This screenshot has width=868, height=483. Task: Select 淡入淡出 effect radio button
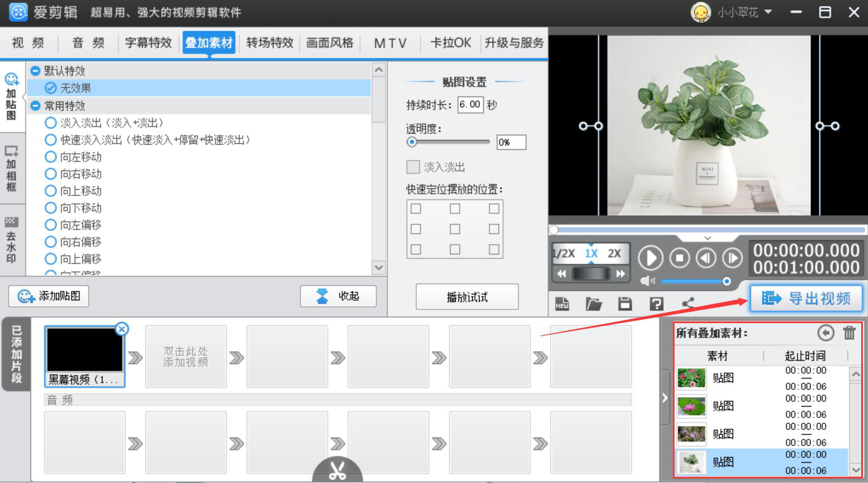pos(50,122)
